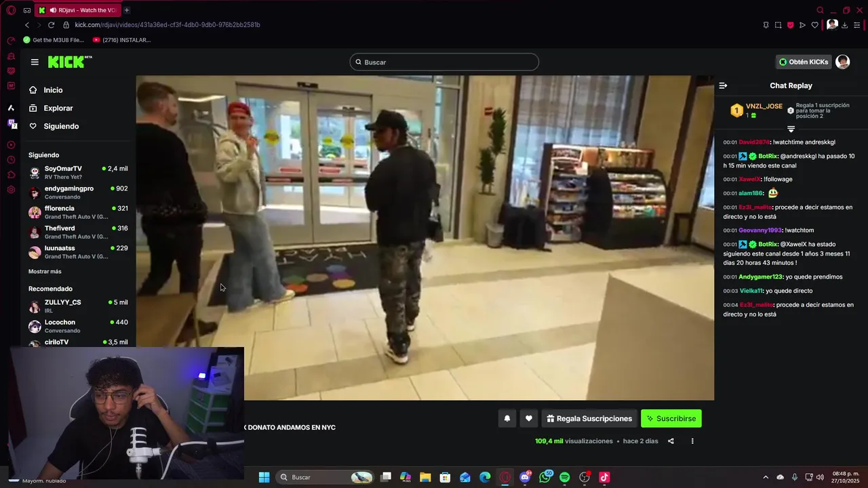Image resolution: width=868 pixels, height=488 pixels.
Task: Open fflorencia channel
Action: click(x=78, y=212)
